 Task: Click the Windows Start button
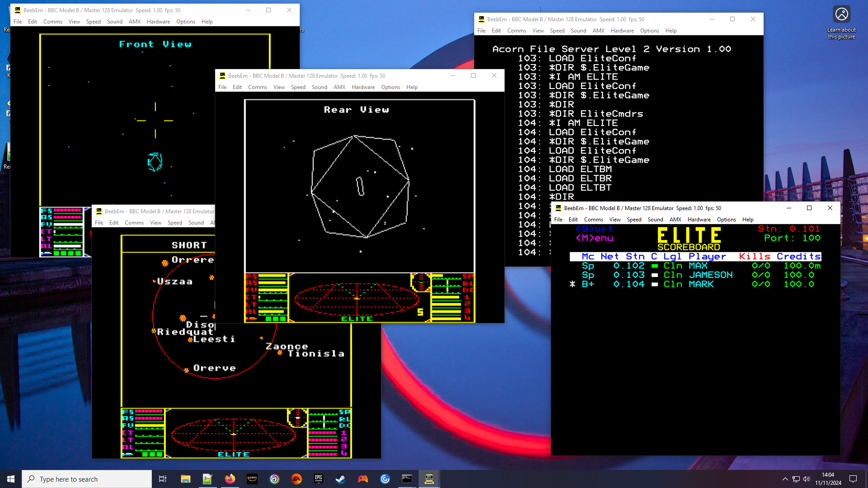[11, 479]
